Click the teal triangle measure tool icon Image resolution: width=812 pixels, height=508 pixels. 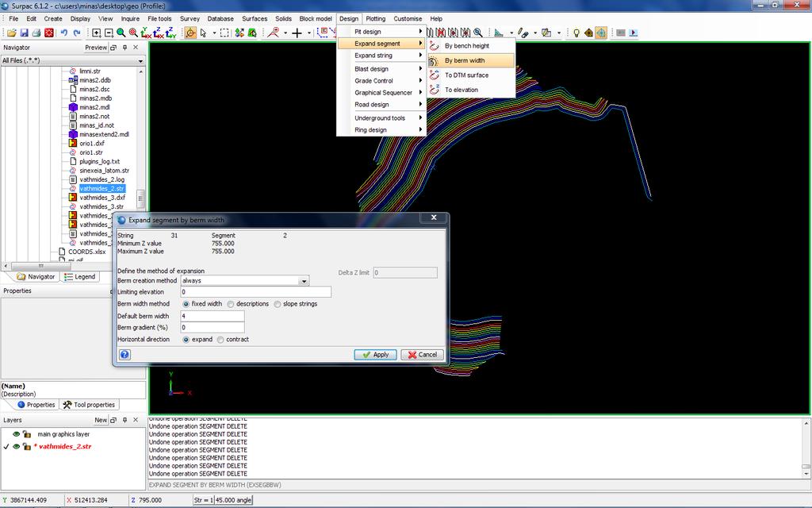tap(498, 33)
